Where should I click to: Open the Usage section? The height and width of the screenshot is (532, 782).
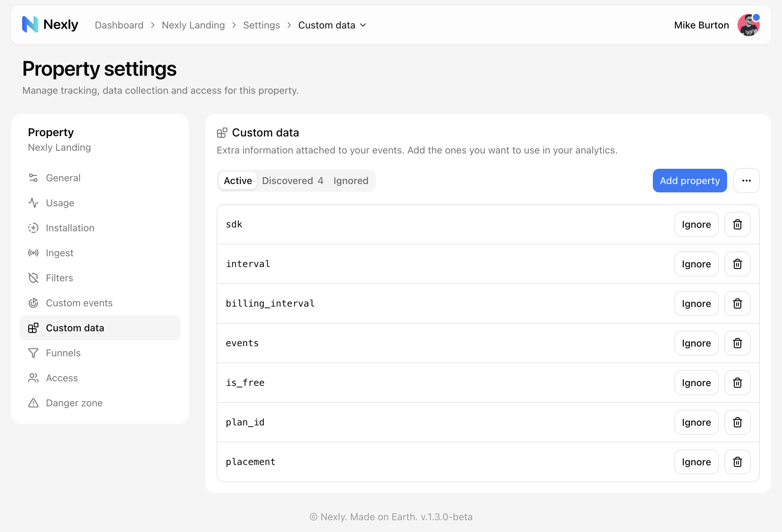click(100, 203)
